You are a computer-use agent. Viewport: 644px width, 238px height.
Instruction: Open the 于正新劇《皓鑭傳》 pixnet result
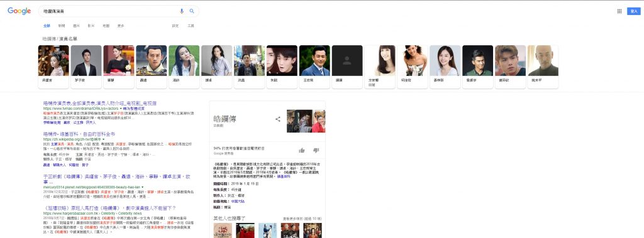pos(117,179)
